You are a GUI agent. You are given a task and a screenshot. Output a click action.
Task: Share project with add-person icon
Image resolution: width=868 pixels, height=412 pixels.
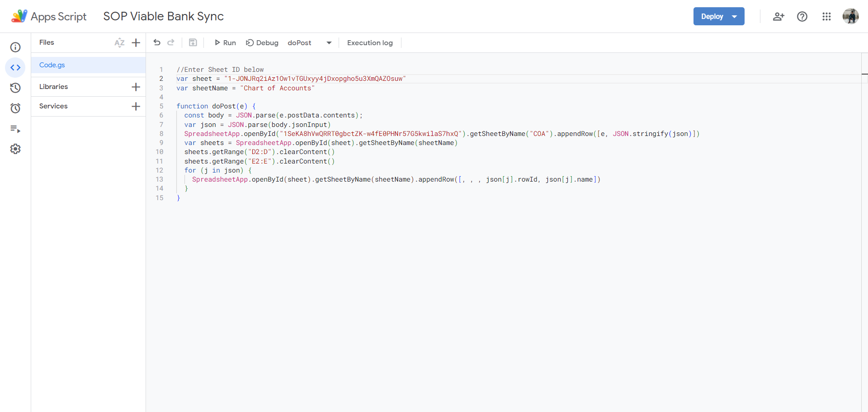click(x=778, y=17)
